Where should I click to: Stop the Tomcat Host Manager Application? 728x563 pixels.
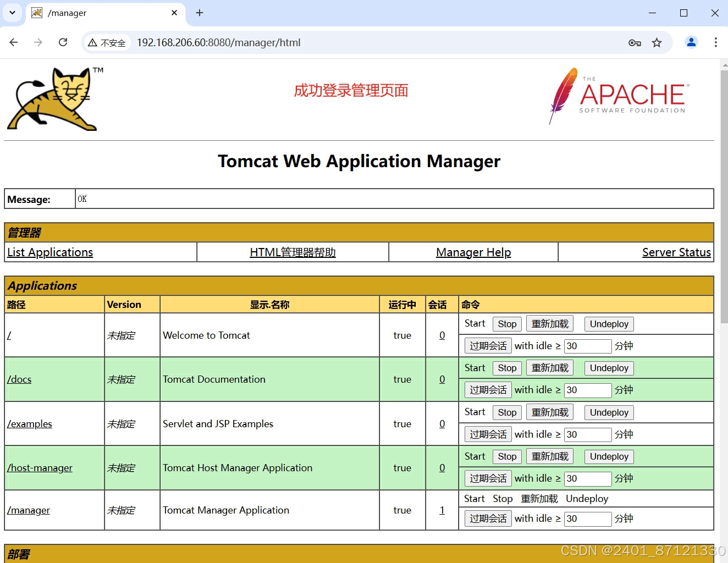tap(507, 456)
